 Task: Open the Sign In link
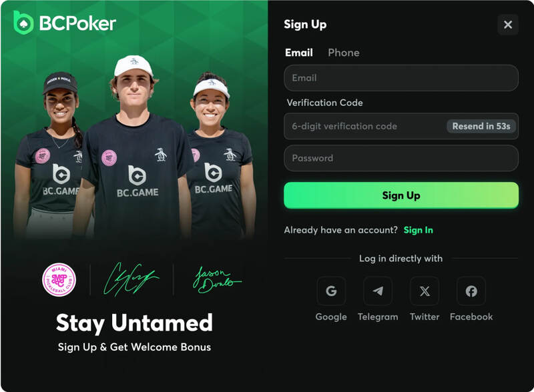pos(419,230)
